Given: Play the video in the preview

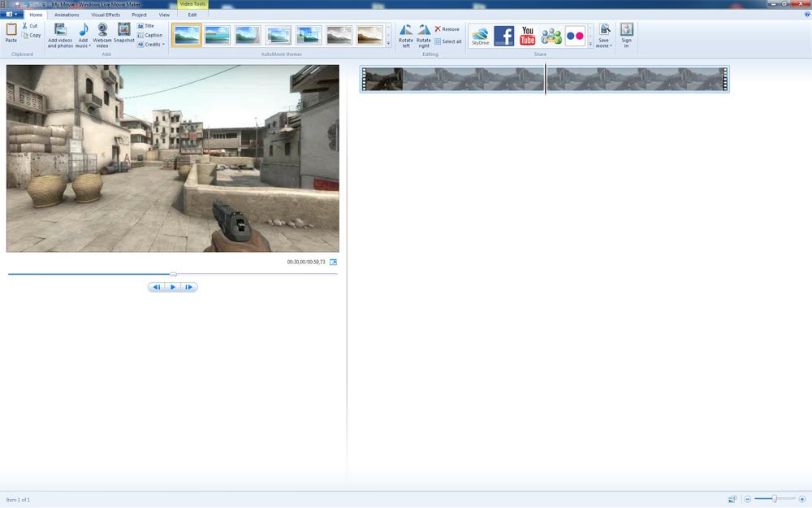Looking at the screenshot, I should pos(172,287).
